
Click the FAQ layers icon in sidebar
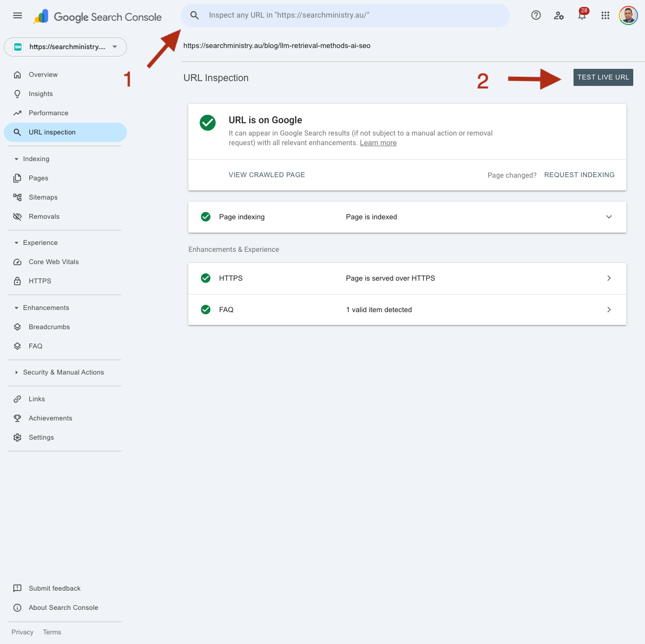[x=18, y=346]
